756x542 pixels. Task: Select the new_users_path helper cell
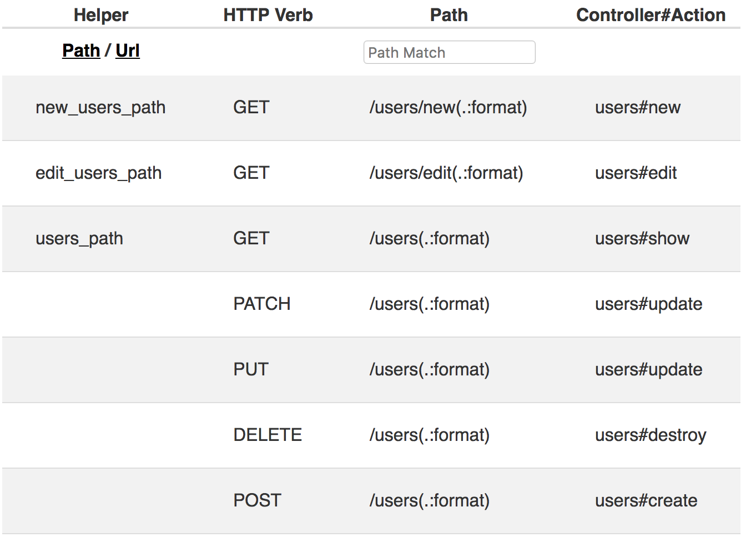click(x=100, y=107)
